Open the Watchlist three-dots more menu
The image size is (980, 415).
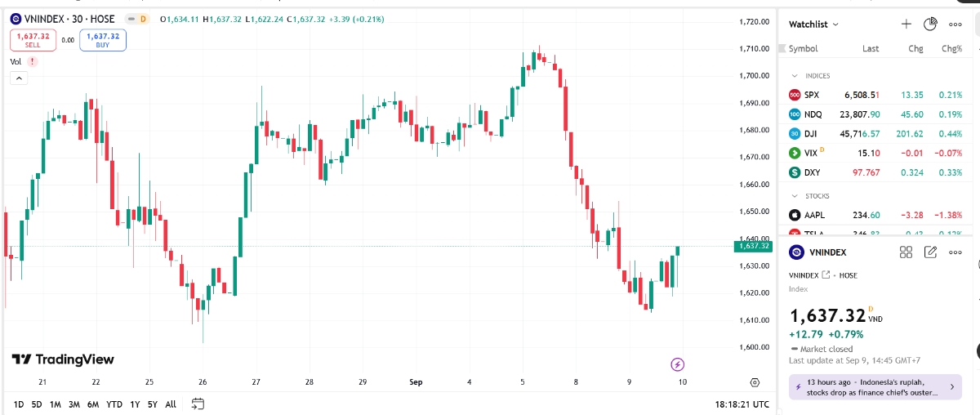point(955,25)
